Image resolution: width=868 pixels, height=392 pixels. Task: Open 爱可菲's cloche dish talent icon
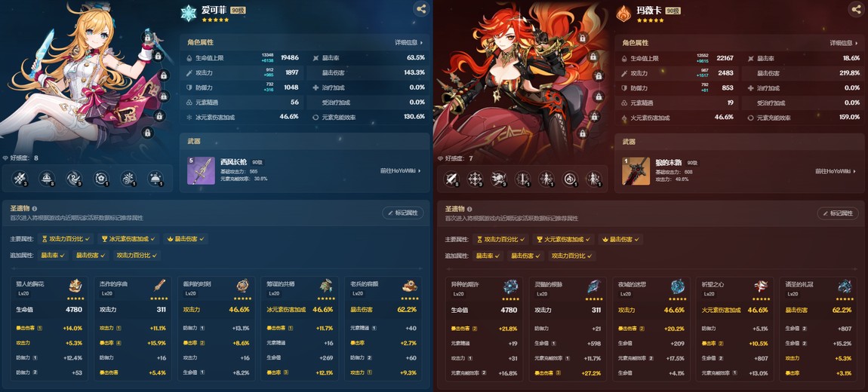[x=155, y=179]
